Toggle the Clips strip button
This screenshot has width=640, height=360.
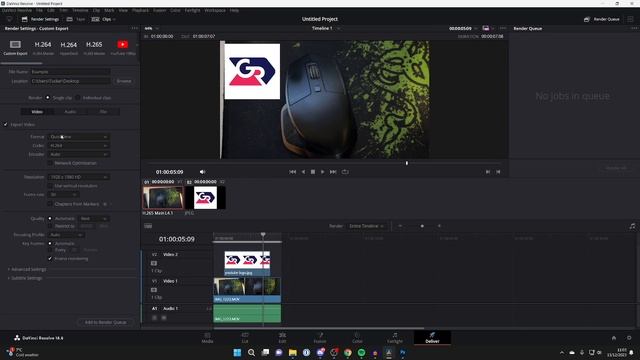click(103, 19)
